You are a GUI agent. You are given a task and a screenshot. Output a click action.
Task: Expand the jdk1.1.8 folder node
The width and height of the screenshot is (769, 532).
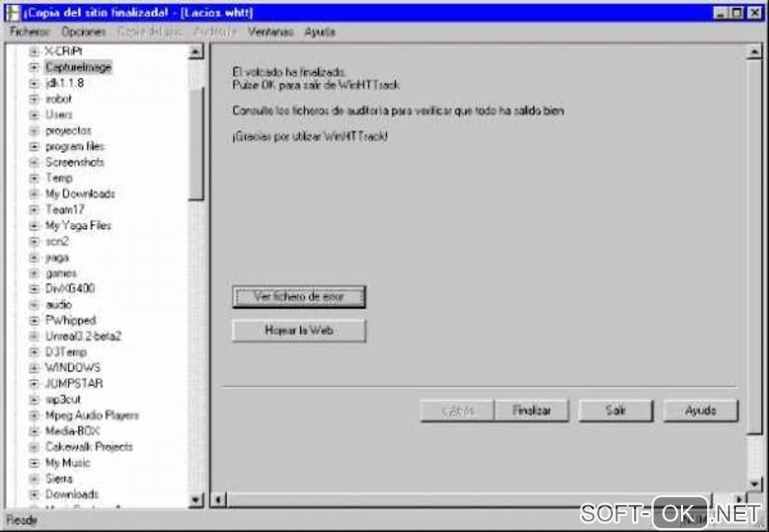pos(34,83)
